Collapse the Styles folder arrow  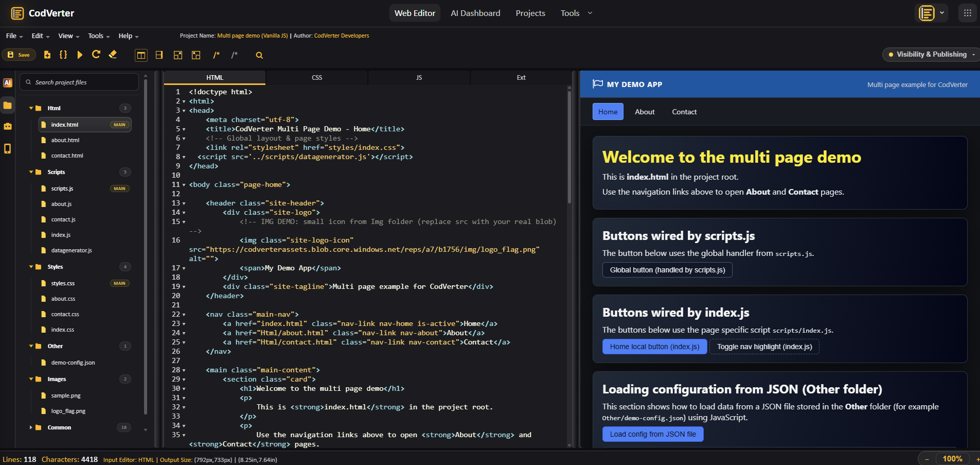31,267
